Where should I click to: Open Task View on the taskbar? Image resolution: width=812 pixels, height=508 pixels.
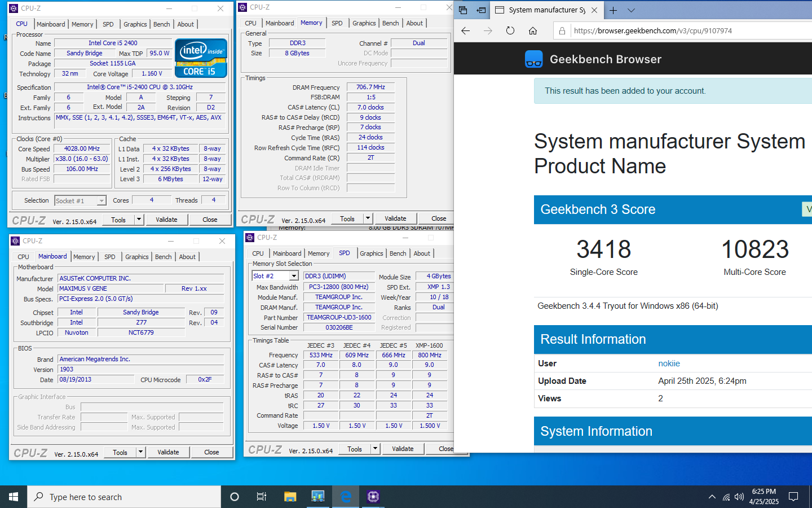pos(262,497)
